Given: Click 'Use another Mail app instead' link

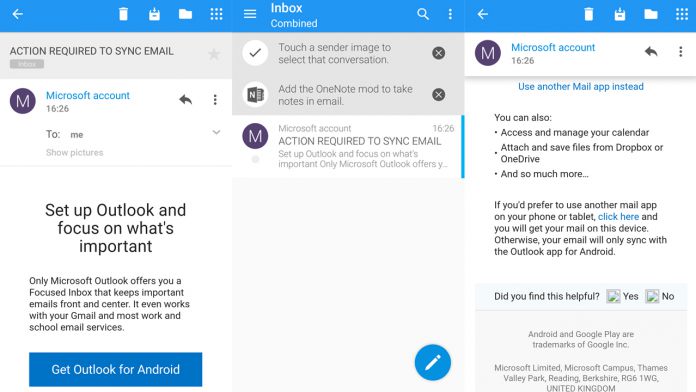Looking at the screenshot, I should 581,87.
